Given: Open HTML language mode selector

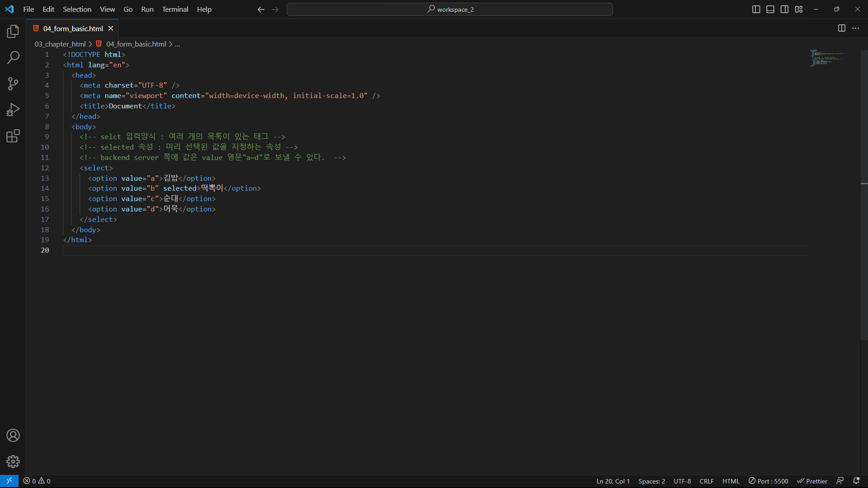Looking at the screenshot, I should click(731, 481).
